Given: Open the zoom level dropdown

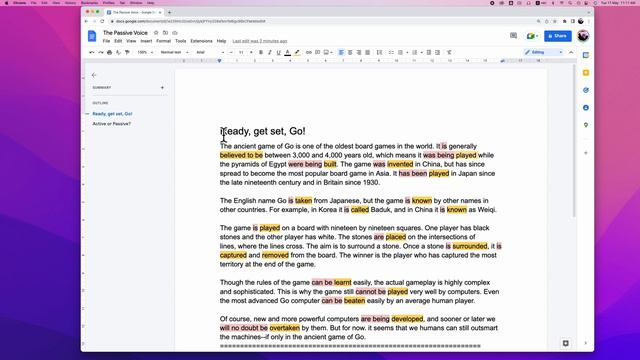Looking at the screenshot, I should coord(145,53).
